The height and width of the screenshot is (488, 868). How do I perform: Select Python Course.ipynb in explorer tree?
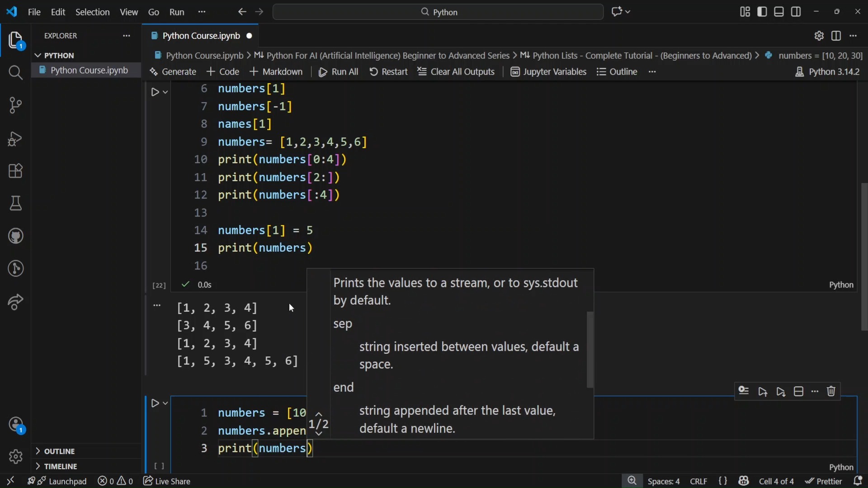[x=86, y=71]
